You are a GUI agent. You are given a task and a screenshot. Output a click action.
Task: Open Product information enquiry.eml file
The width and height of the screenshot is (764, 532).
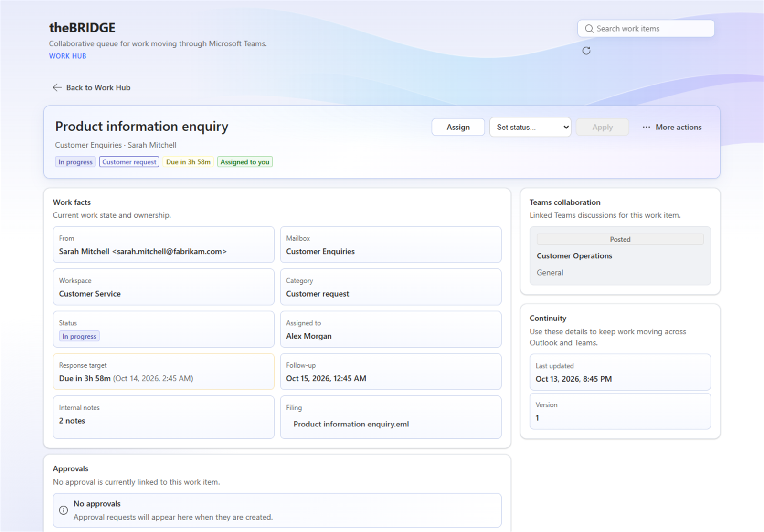tap(351, 424)
